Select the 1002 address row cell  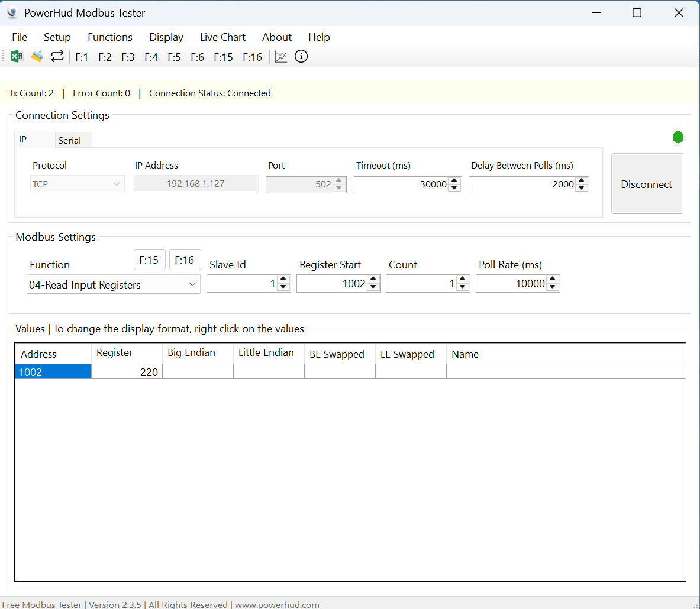coord(53,372)
